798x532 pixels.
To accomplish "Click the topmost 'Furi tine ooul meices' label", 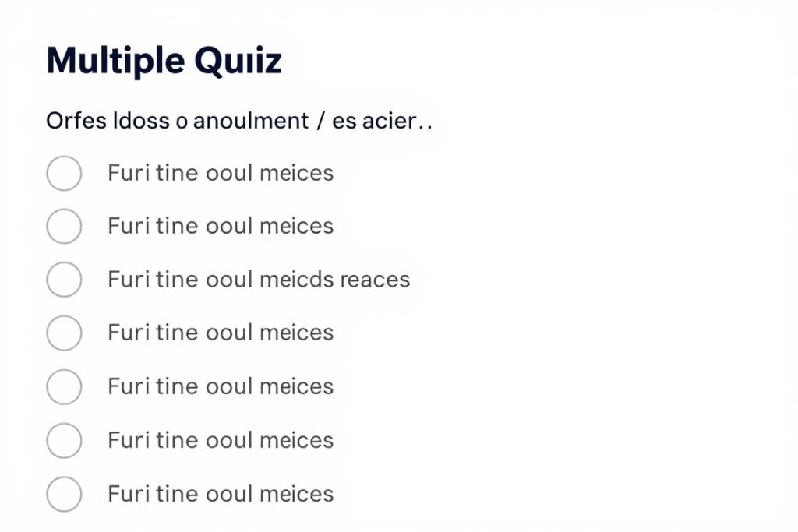I will pos(220,173).
